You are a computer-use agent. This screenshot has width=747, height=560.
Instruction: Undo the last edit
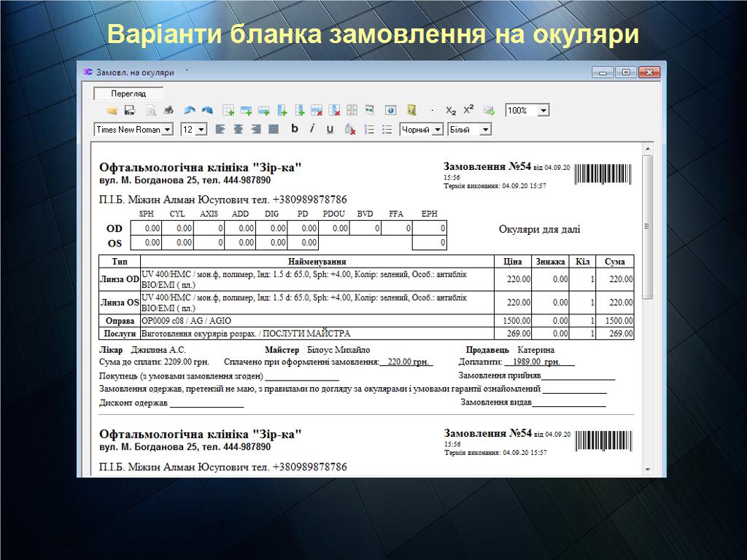click(x=189, y=110)
